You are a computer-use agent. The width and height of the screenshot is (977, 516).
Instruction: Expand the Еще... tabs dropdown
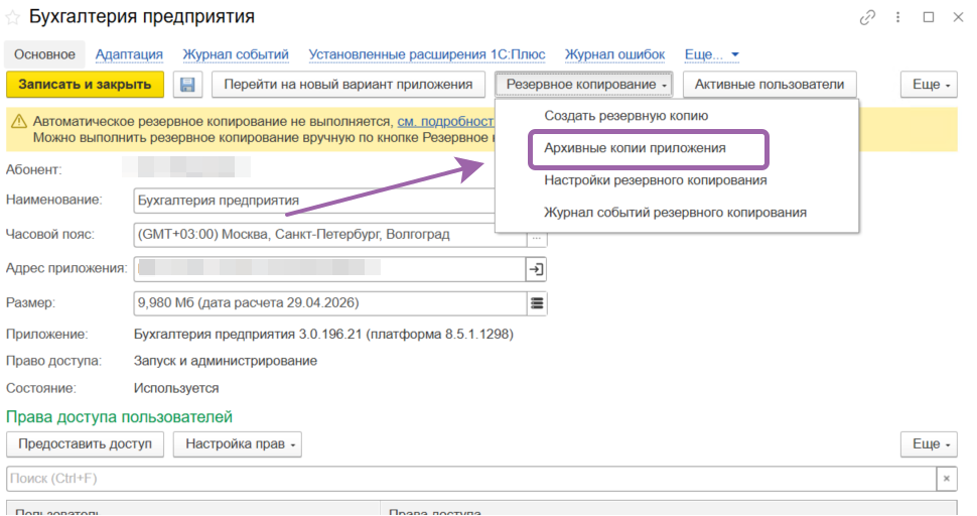[x=712, y=55]
